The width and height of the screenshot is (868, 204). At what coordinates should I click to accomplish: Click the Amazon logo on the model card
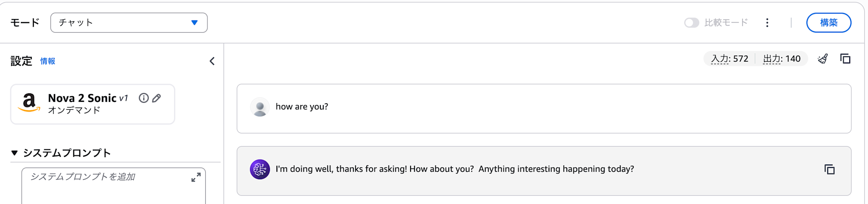tap(29, 103)
